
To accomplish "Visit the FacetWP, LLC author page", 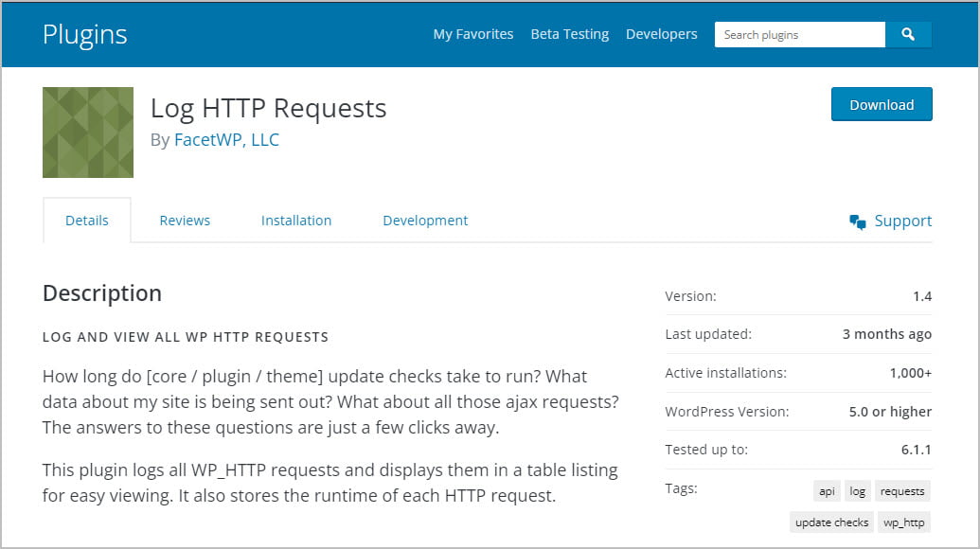I will click(x=227, y=139).
